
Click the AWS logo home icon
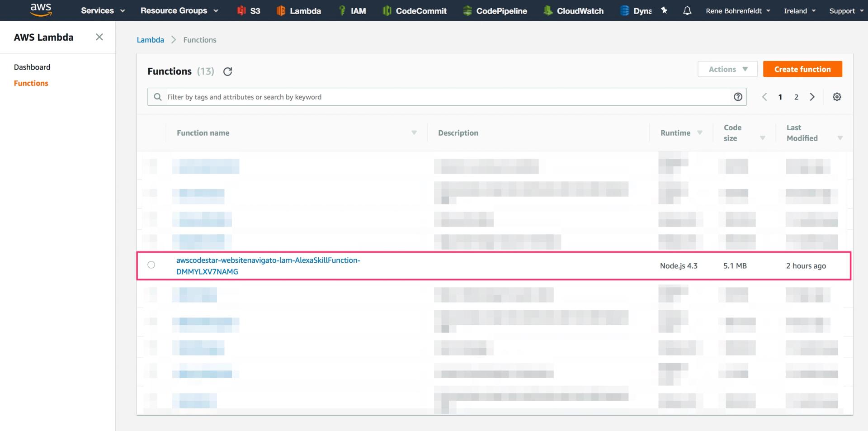point(41,10)
